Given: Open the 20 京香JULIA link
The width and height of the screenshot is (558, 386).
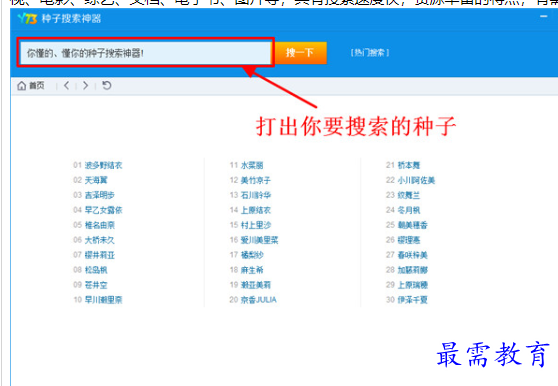Looking at the screenshot, I should point(258,300).
